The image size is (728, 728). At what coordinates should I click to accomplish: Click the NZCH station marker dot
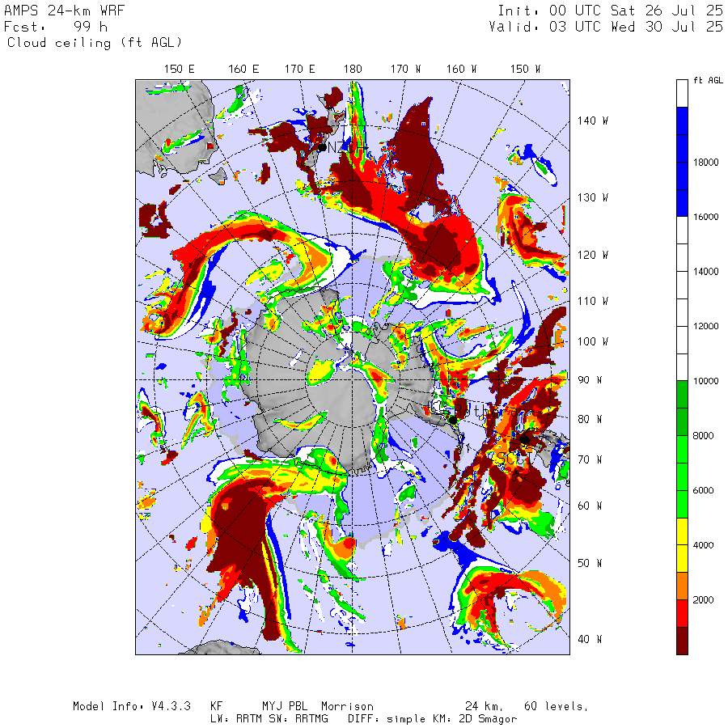[x=322, y=148]
